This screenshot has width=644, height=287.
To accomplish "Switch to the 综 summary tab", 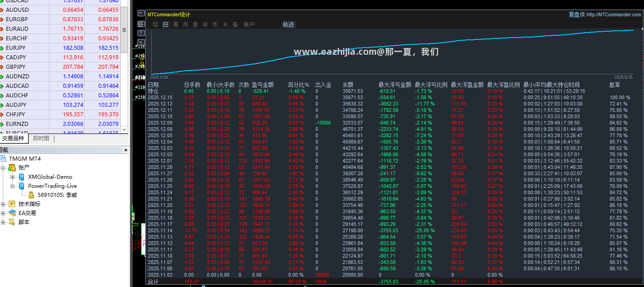I will [155, 24].
